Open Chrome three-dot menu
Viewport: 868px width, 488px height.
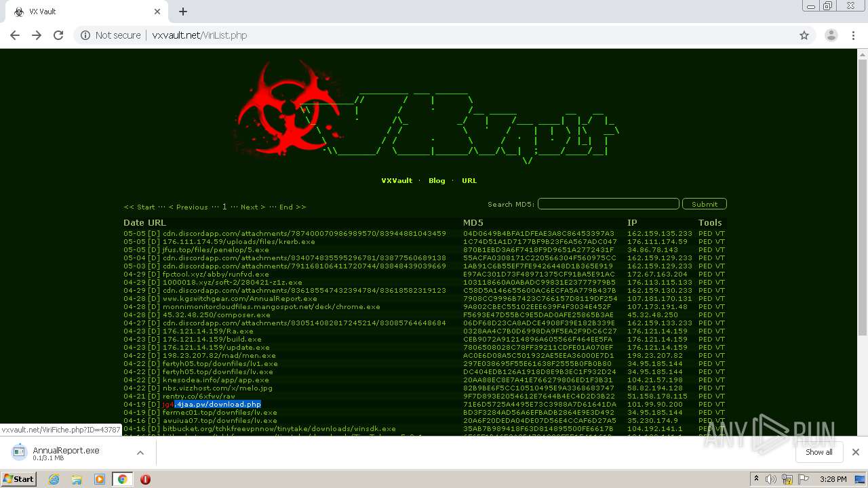[x=853, y=35]
